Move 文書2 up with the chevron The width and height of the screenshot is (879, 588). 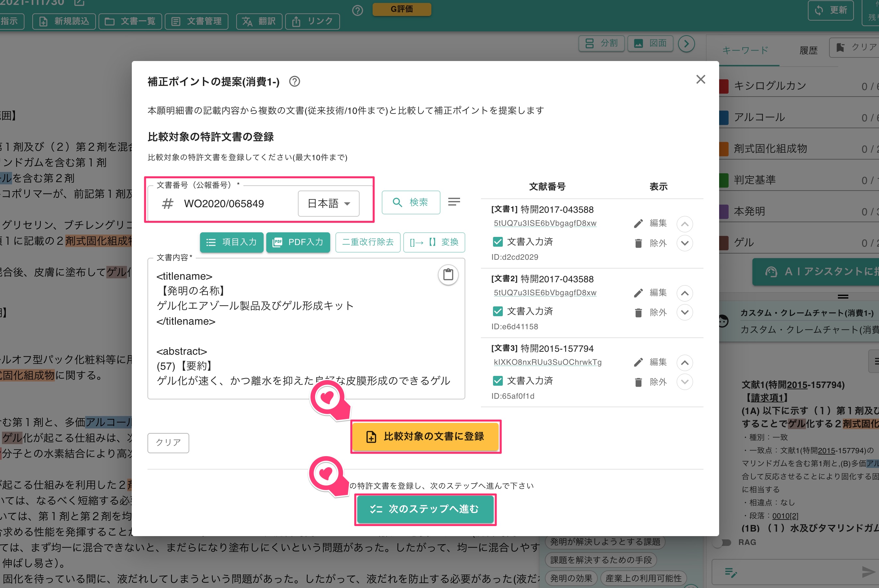click(x=685, y=293)
